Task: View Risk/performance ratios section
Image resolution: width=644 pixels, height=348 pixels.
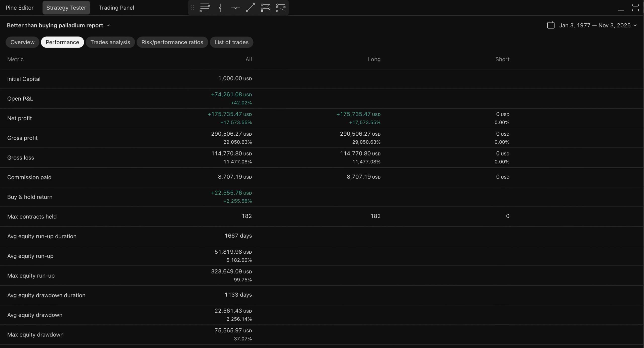Action: 172,42
